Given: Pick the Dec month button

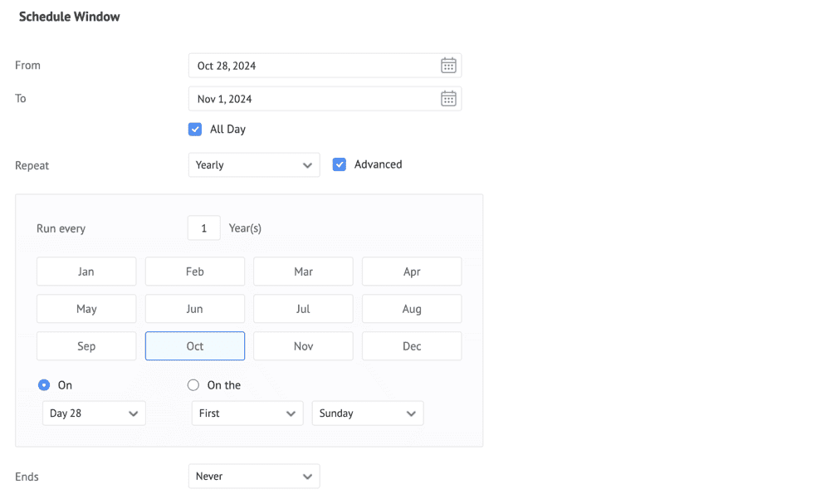Looking at the screenshot, I should pyautogui.click(x=412, y=346).
